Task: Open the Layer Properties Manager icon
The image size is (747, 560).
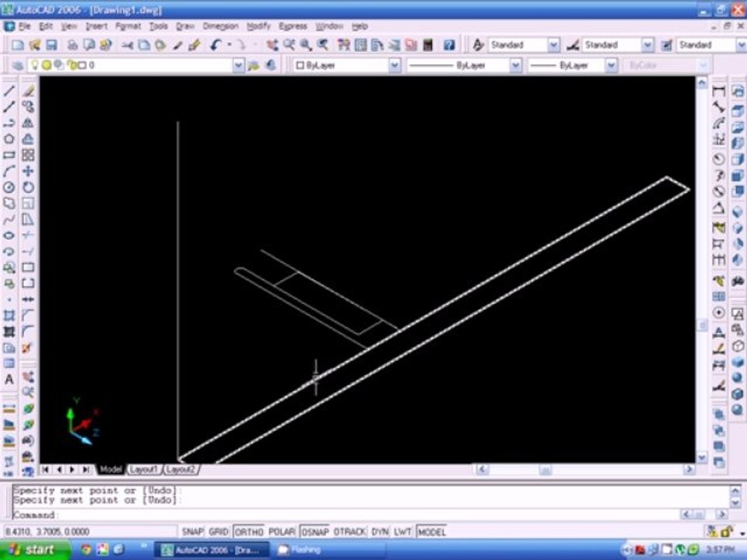Action: point(18,65)
